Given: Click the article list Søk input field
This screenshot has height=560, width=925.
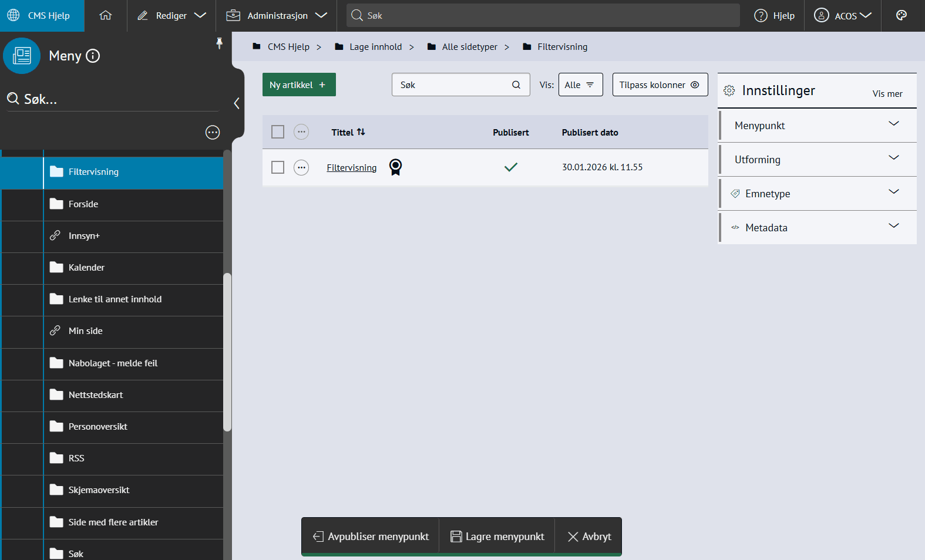Looking at the screenshot, I should pos(452,85).
